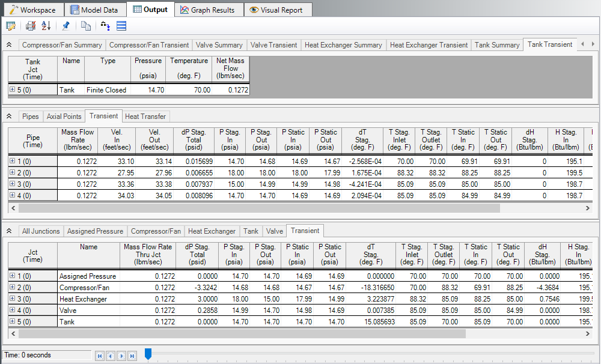Step forward one time step
Viewport: 601px width, 364px height.
pyautogui.click(x=121, y=356)
